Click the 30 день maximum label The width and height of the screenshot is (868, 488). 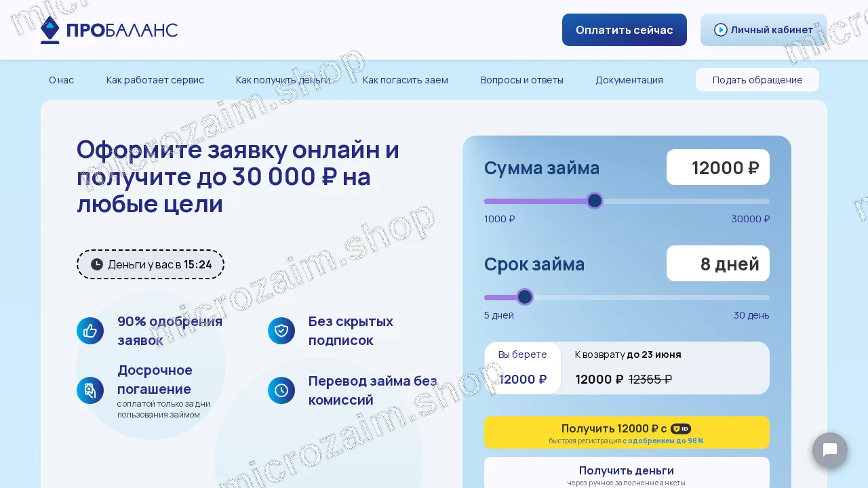(x=751, y=315)
